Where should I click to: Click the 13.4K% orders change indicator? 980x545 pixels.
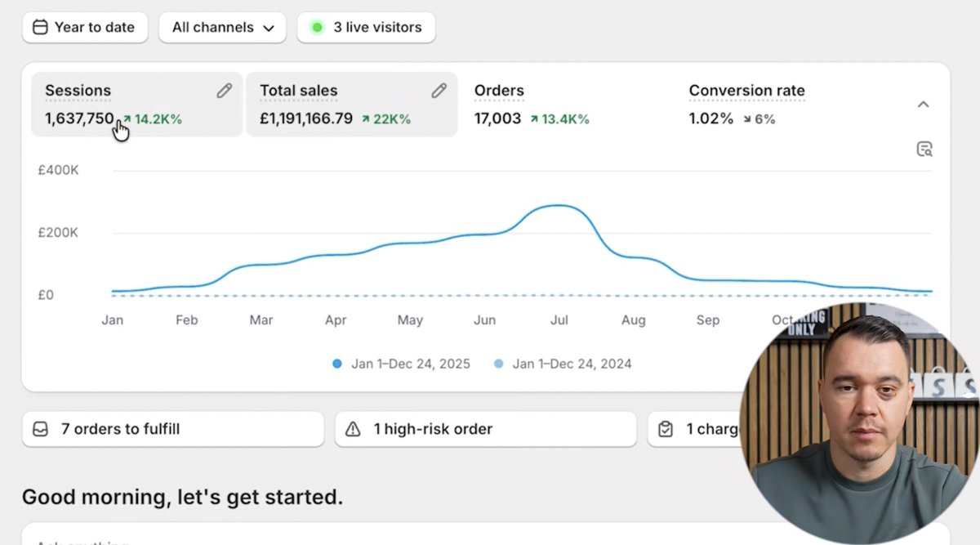[x=559, y=119]
